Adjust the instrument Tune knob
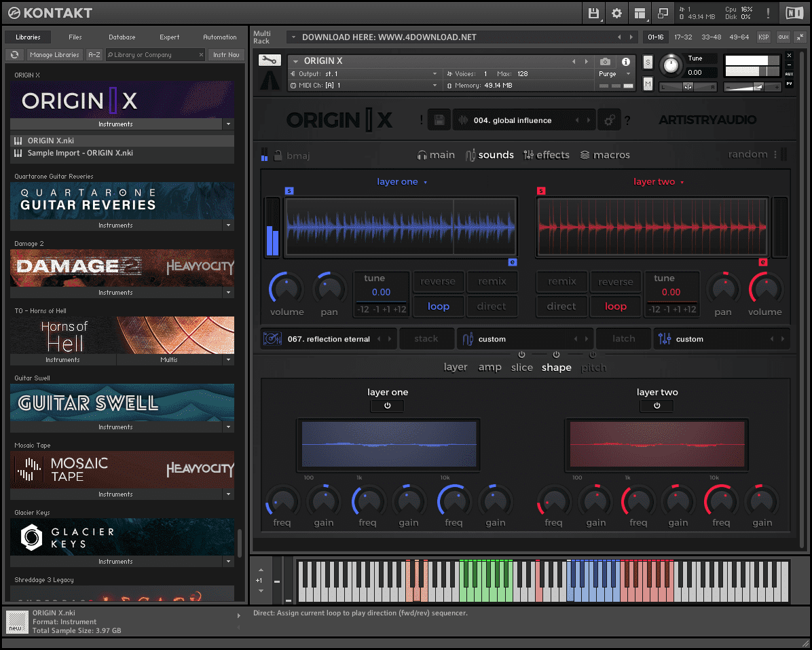812x650 pixels. pos(671,66)
